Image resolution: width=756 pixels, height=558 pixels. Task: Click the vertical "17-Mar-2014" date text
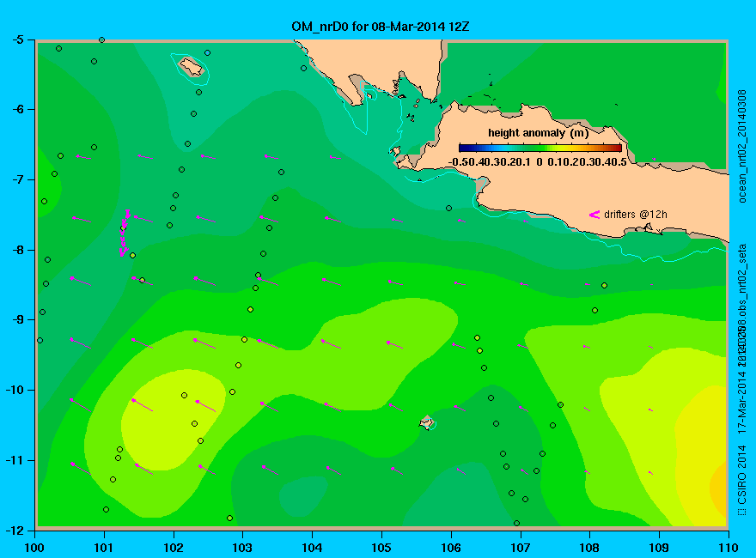tap(742, 403)
